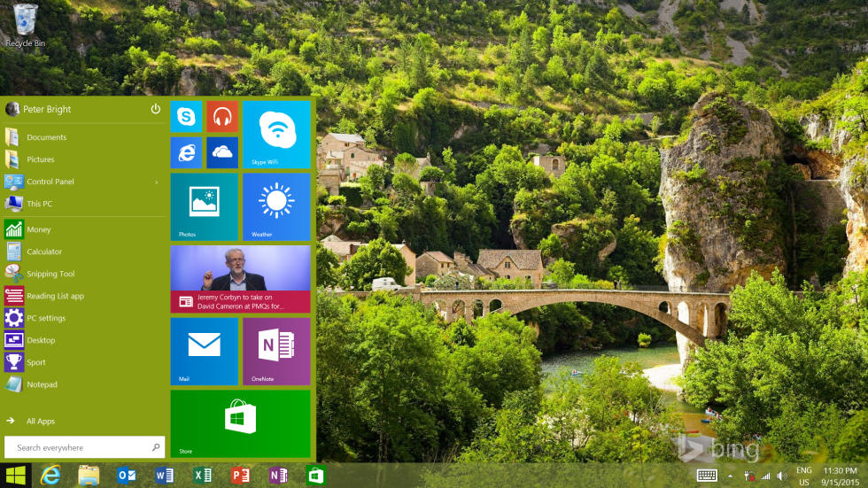Click the power button beside Peter Bright

(155, 109)
